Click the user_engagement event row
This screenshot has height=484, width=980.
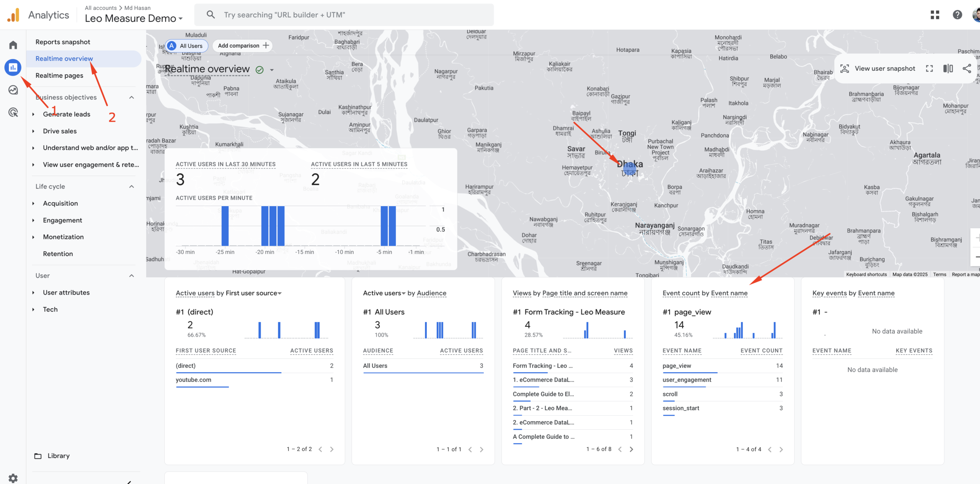722,380
